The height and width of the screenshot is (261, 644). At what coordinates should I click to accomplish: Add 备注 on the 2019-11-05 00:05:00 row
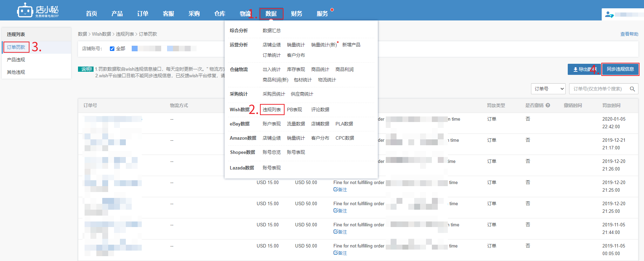tap(340, 253)
